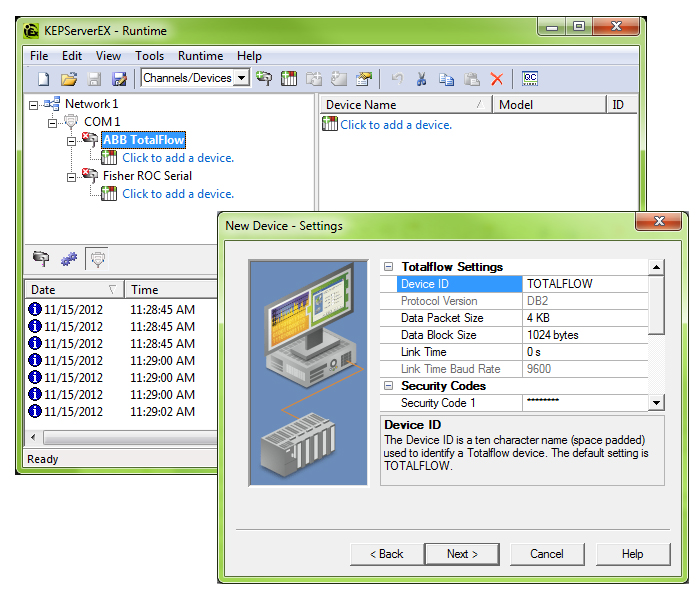Click the New Device toolbar icon
This screenshot has width=700, height=600.
(x=289, y=78)
